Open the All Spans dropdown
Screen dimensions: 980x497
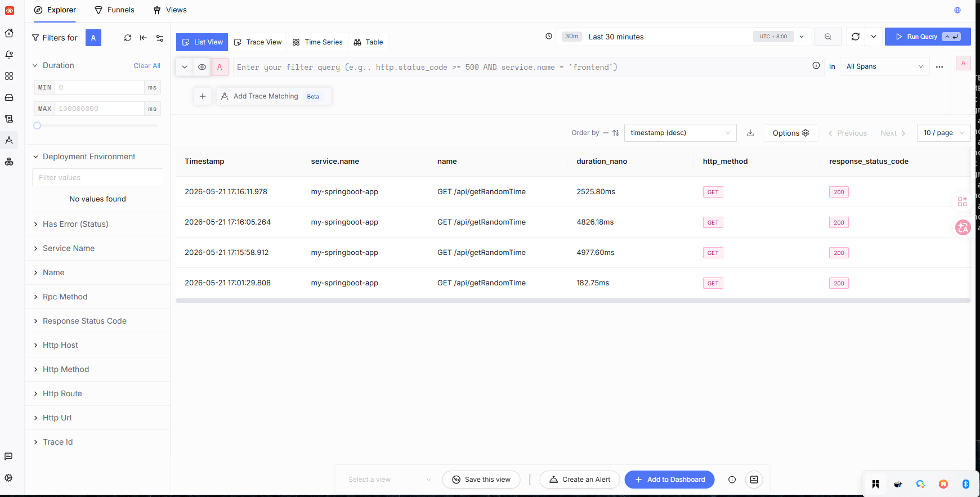[885, 66]
